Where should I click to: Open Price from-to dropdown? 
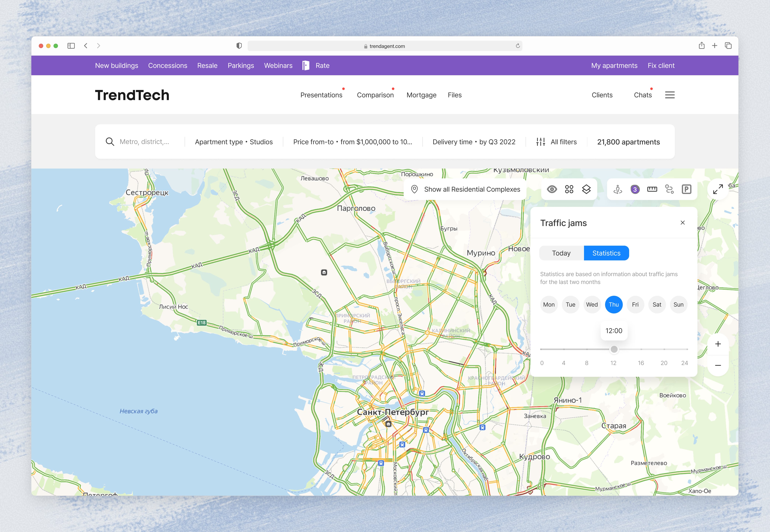coord(353,142)
